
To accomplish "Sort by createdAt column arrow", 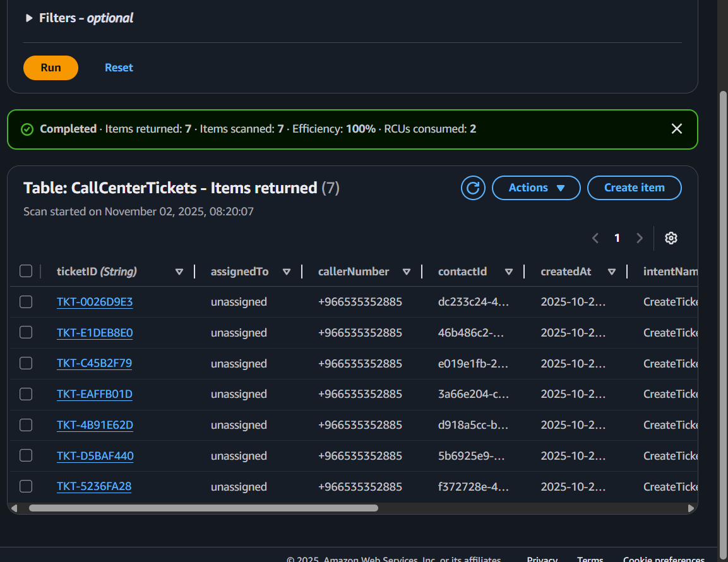I will click(x=611, y=272).
